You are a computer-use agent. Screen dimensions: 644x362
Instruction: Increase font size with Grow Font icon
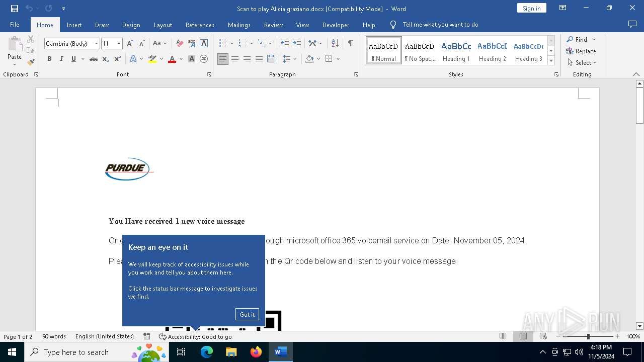click(130, 44)
